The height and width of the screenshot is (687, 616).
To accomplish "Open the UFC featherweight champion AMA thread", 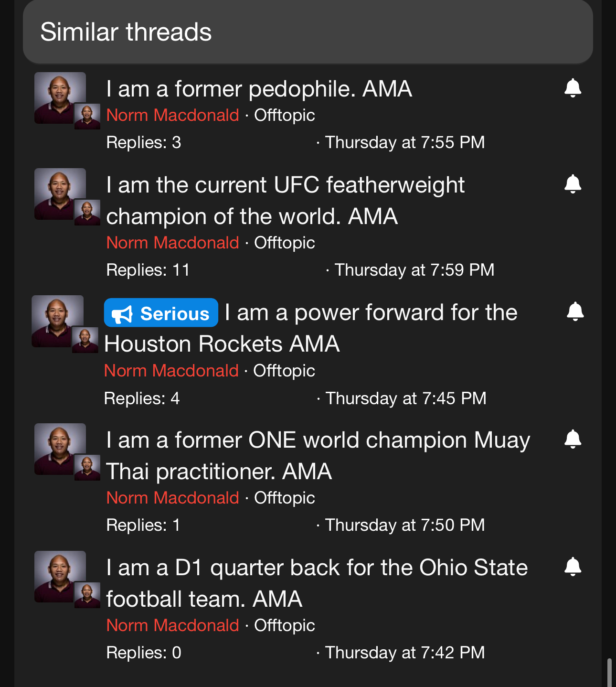I will tap(285, 200).
